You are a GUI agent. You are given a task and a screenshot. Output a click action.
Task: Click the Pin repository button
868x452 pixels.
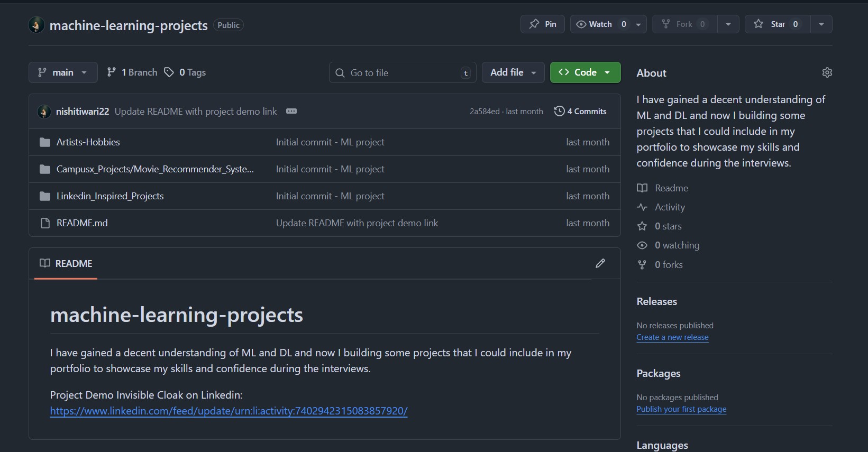click(543, 24)
